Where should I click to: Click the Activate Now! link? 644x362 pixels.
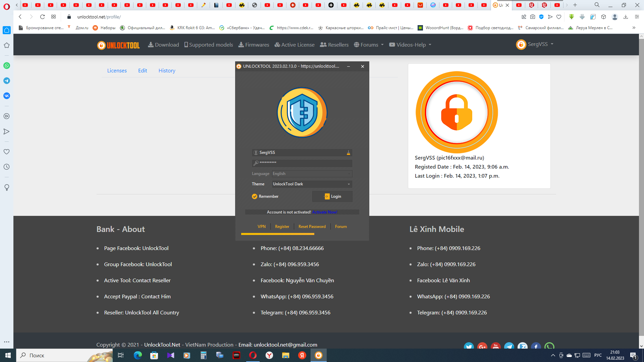tap(325, 212)
